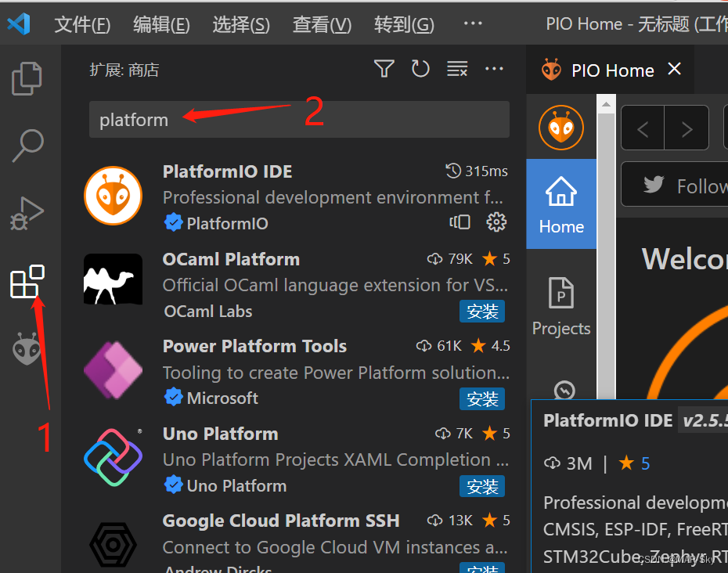Install the OCaml Platform extension
The height and width of the screenshot is (573, 728).
[482, 311]
